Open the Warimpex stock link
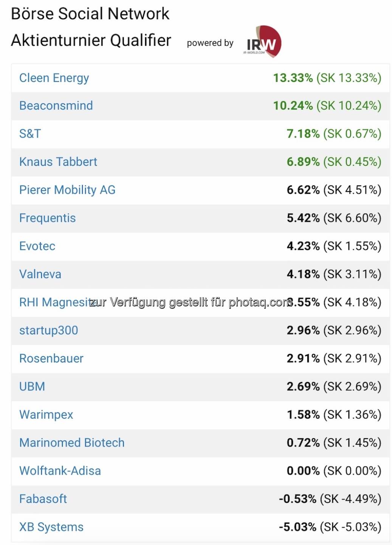 (46, 414)
